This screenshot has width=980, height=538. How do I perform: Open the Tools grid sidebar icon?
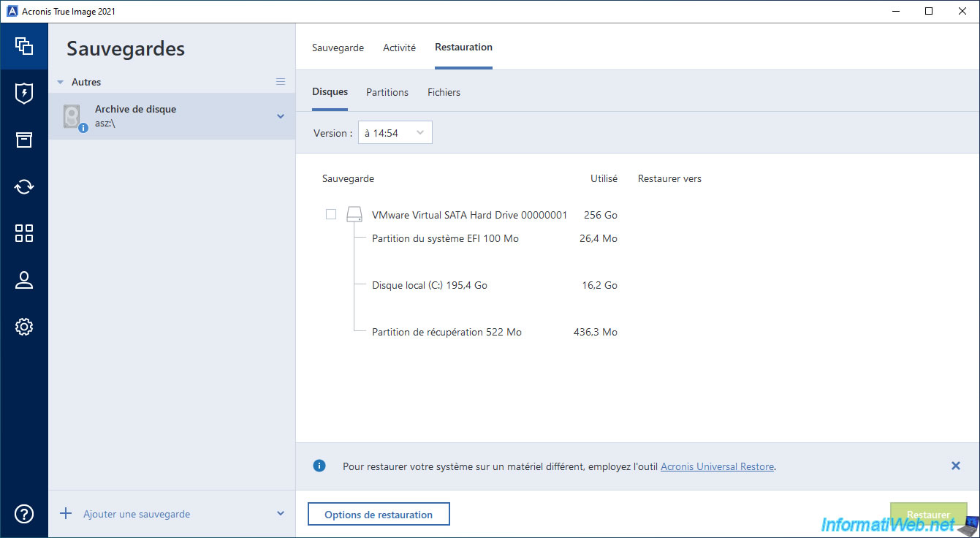[x=24, y=233]
